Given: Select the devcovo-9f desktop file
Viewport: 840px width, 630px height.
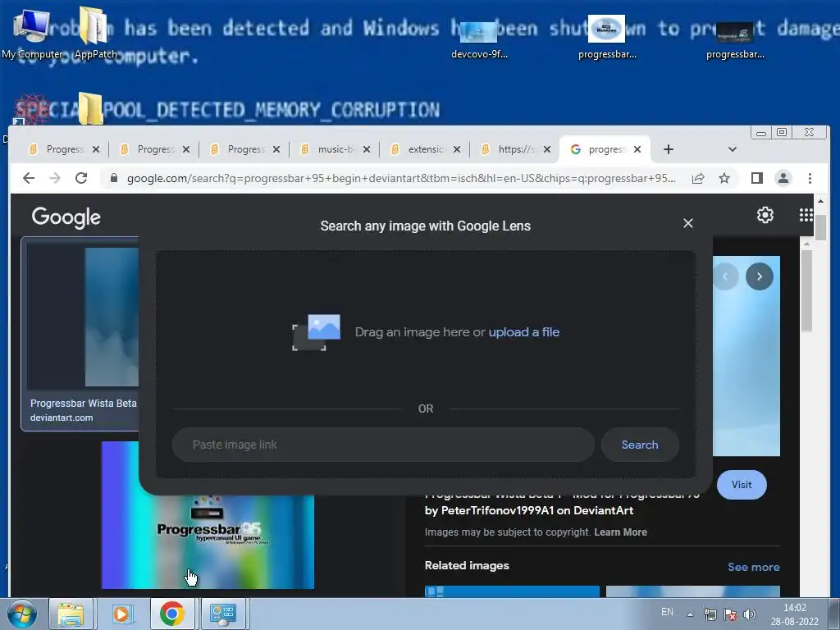Looking at the screenshot, I should point(479,39).
